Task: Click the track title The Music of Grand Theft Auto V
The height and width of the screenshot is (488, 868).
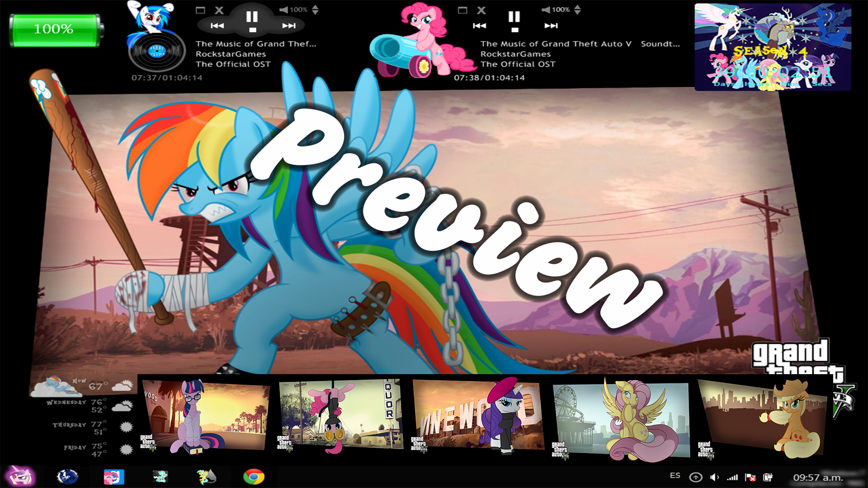Action: (x=556, y=44)
